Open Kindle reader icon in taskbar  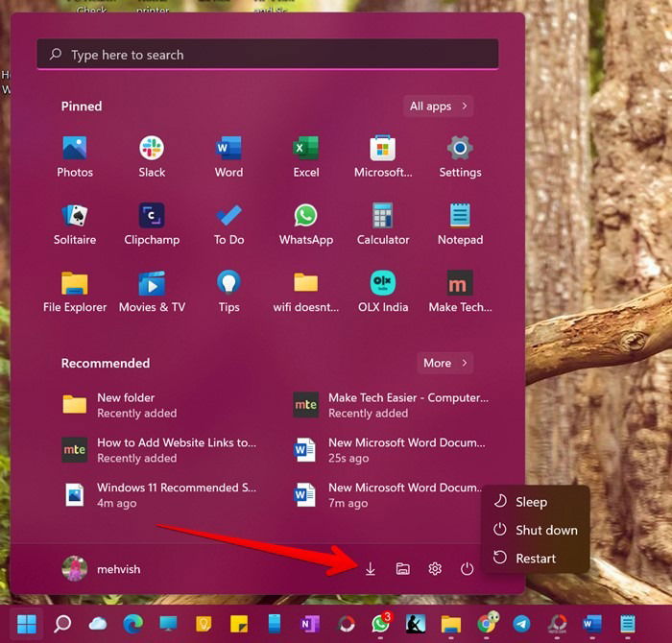pos(416,624)
